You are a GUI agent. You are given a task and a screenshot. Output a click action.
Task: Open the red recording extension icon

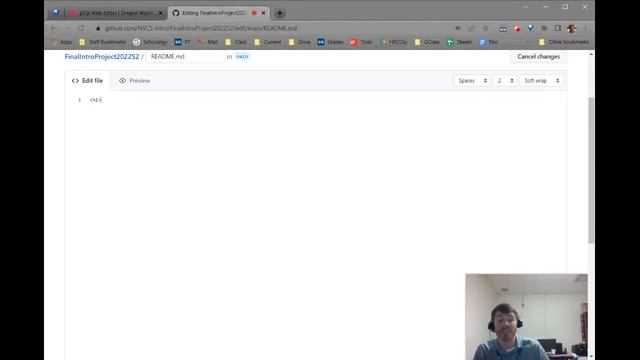pyautogui.click(x=517, y=28)
